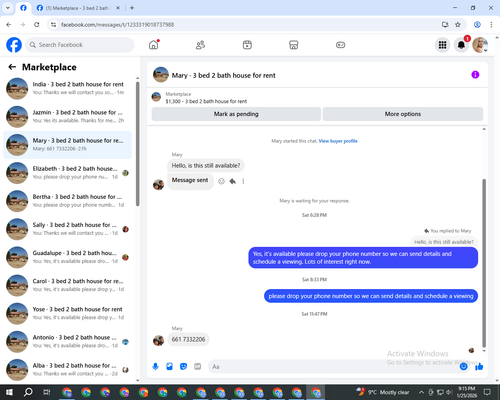
Task: Open Task View on taskbar
Action: click(x=47, y=392)
